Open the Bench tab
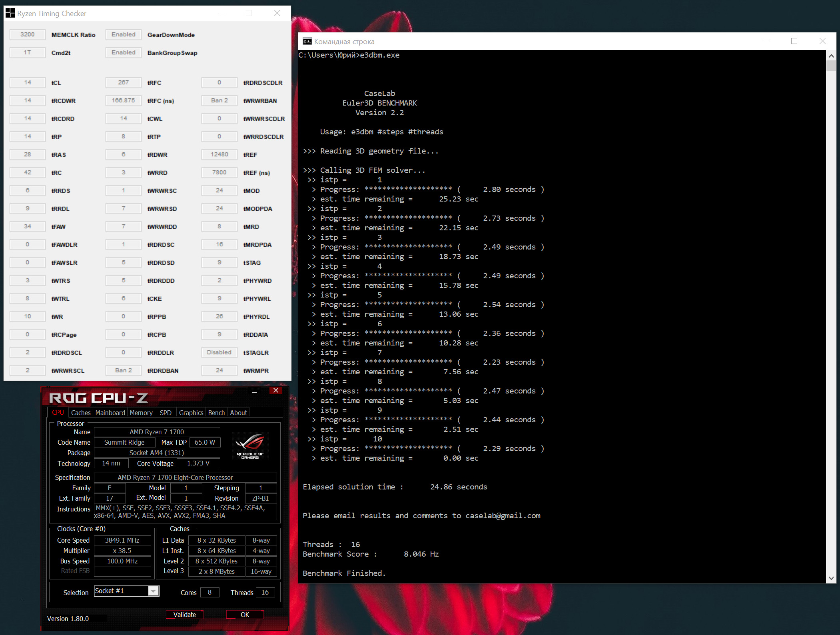The image size is (840, 635). click(216, 413)
